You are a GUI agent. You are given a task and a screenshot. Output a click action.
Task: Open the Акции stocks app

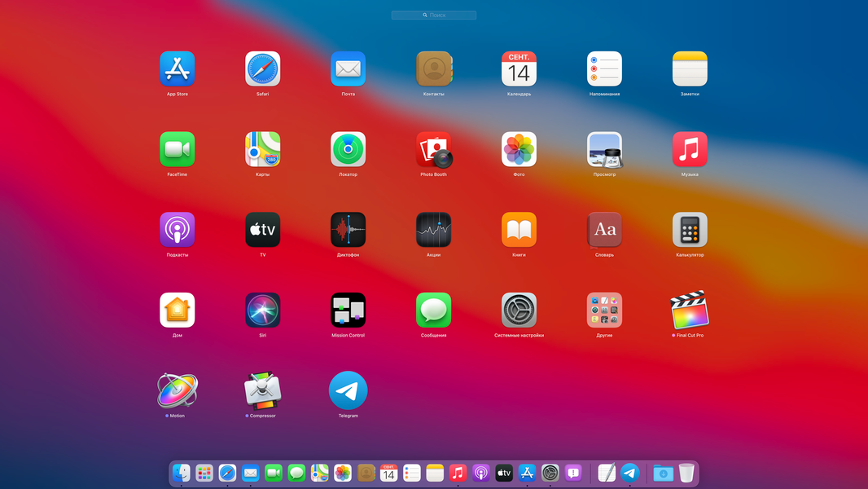tap(433, 229)
